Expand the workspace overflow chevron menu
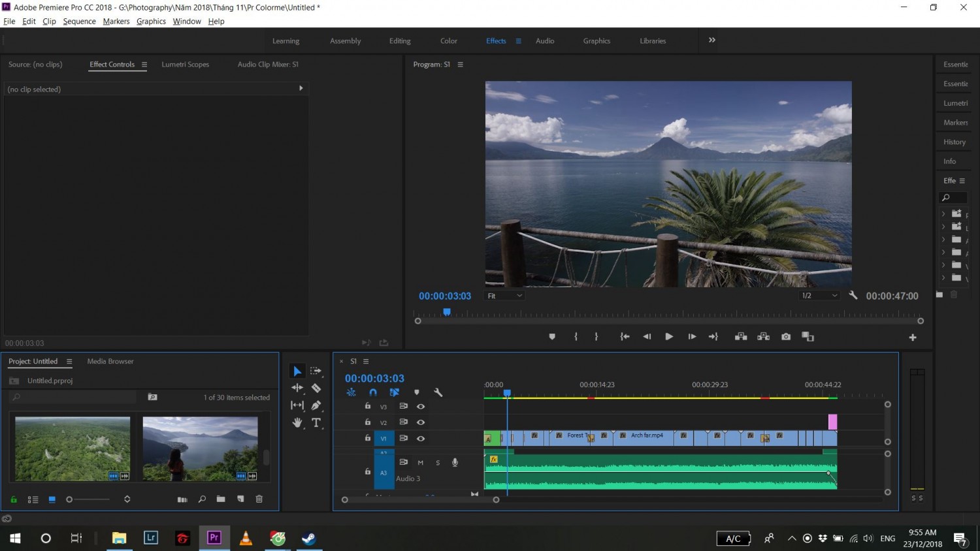 pyautogui.click(x=712, y=40)
